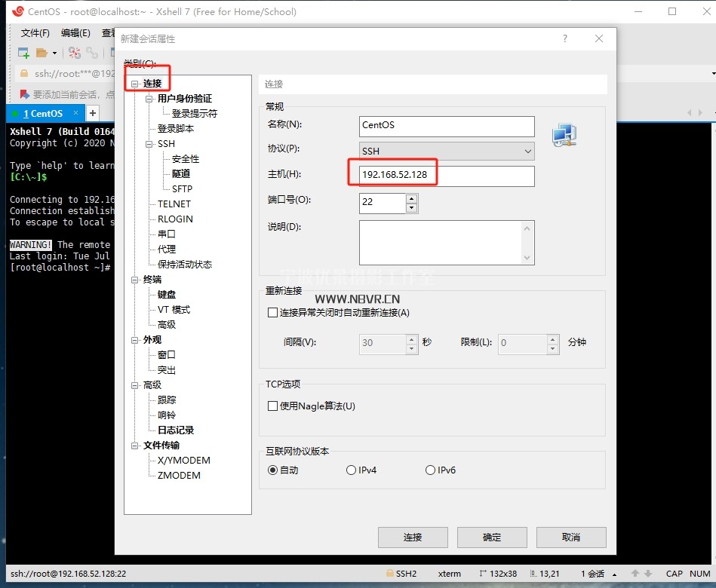Open the 文件(F) menu
This screenshot has height=588, width=716.
tap(35, 33)
